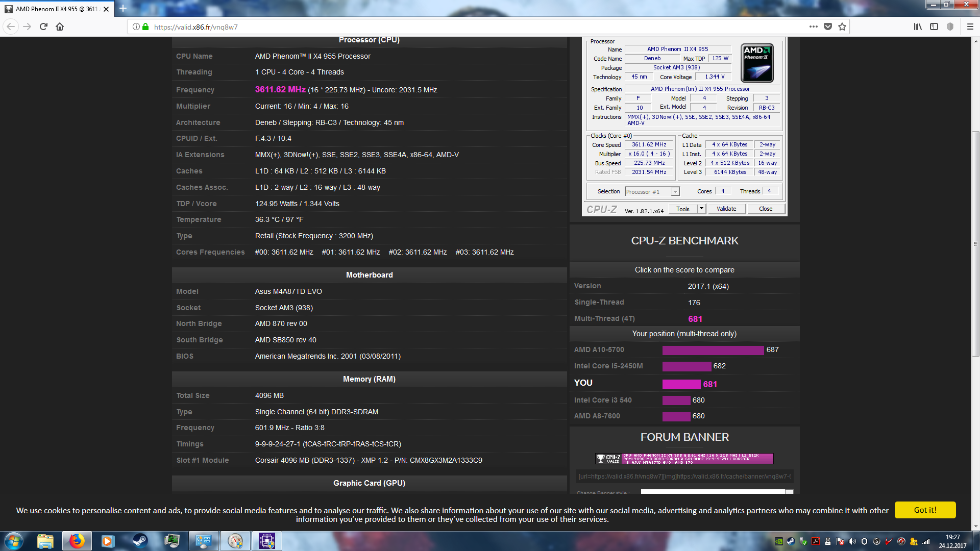Click the forum banner image
The width and height of the screenshot is (980, 551).
click(x=684, y=459)
